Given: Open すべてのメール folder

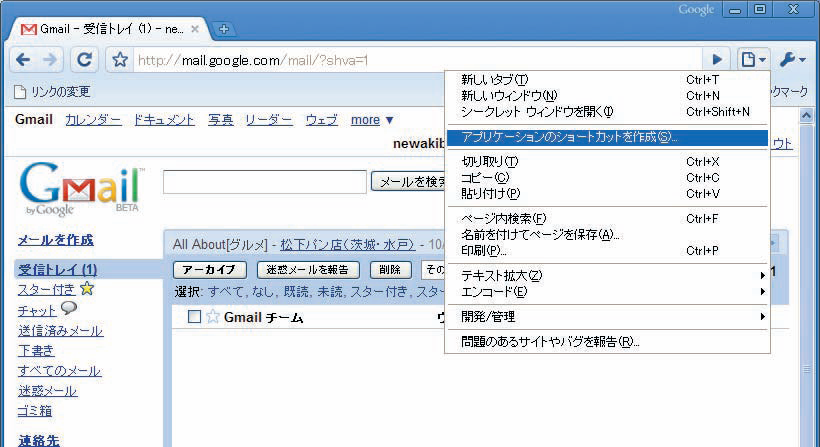Looking at the screenshot, I should 60,371.
